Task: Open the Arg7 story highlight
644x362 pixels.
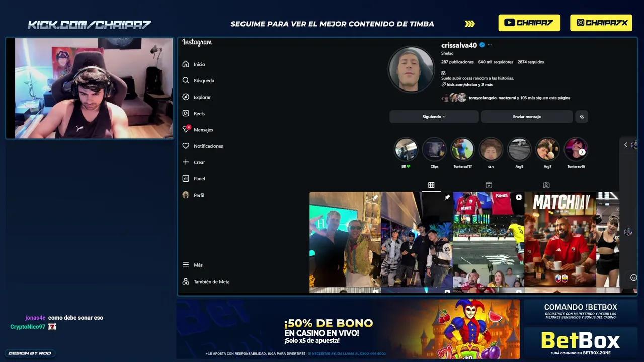Action: [547, 149]
